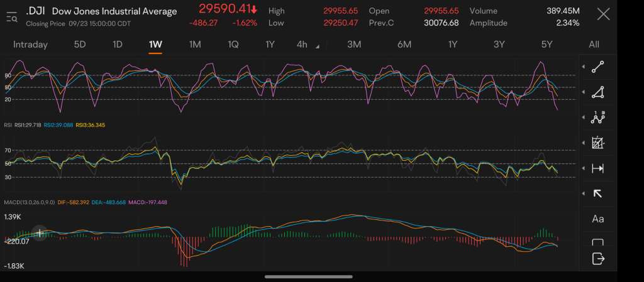Switch to the 1M interval tab
644x282 pixels.
(x=195, y=45)
